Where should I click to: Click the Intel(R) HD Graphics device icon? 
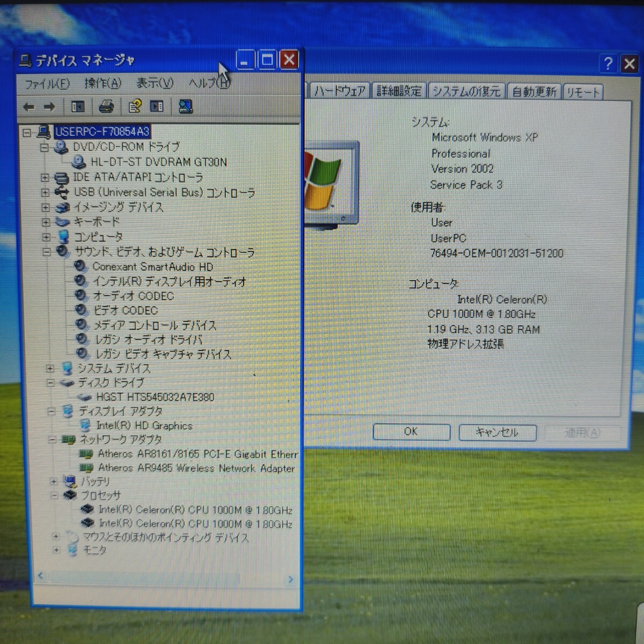85,425
